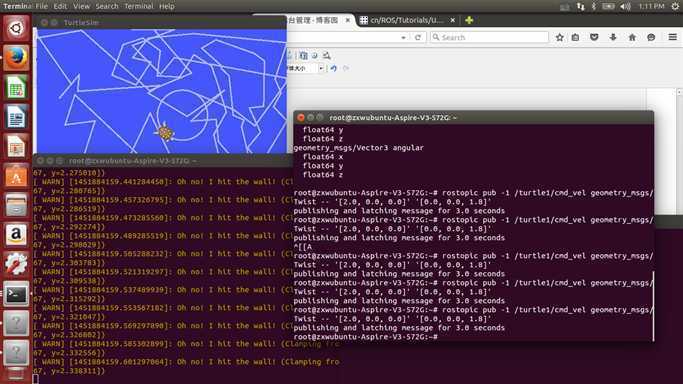Click the 'y=2.338311' line in the rear terminal

69,371
